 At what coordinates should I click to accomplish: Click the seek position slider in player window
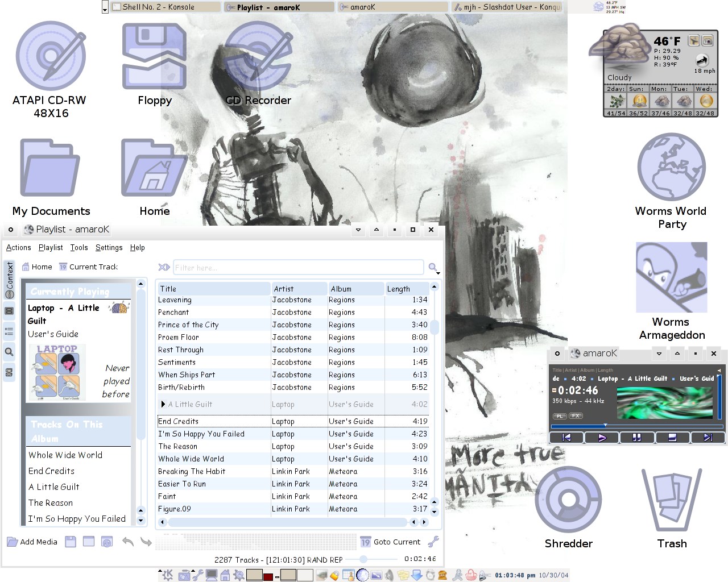pyautogui.click(x=637, y=426)
